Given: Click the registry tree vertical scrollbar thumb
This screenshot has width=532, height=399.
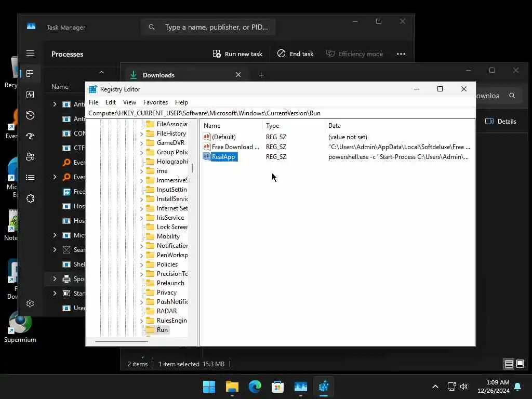Looking at the screenshot, I should point(192,168).
